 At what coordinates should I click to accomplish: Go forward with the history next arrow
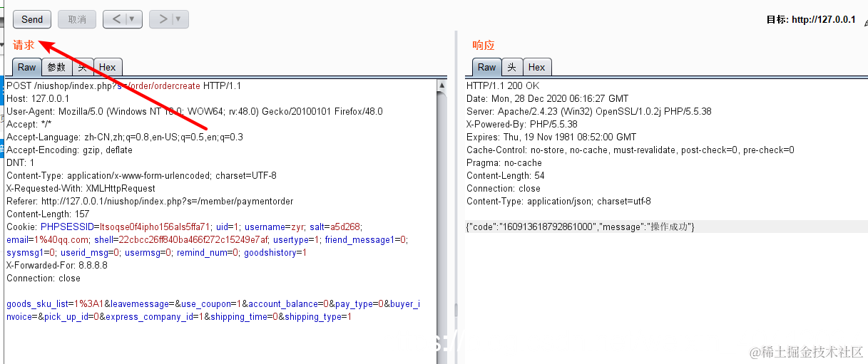click(x=162, y=19)
